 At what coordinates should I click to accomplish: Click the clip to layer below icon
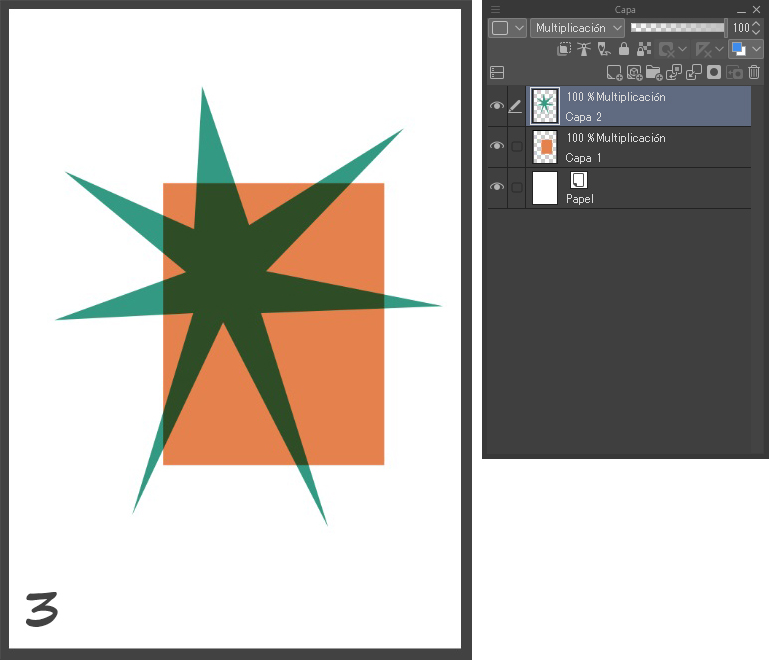point(565,48)
